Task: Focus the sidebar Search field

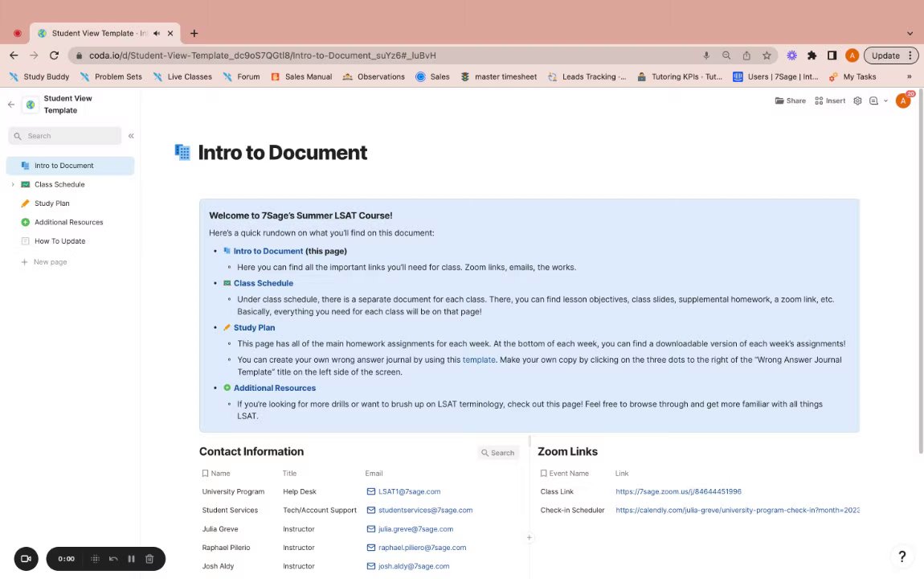Action: pos(65,136)
